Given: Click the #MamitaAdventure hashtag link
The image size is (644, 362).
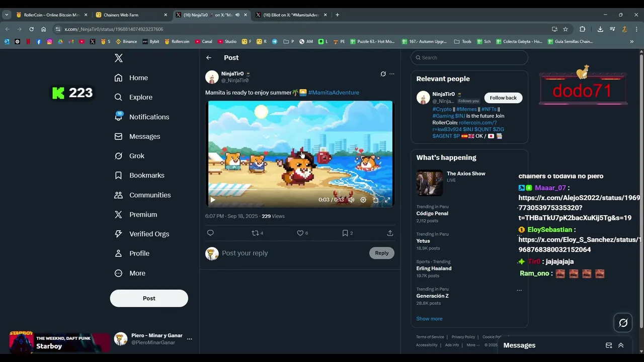Looking at the screenshot, I should [x=334, y=93].
